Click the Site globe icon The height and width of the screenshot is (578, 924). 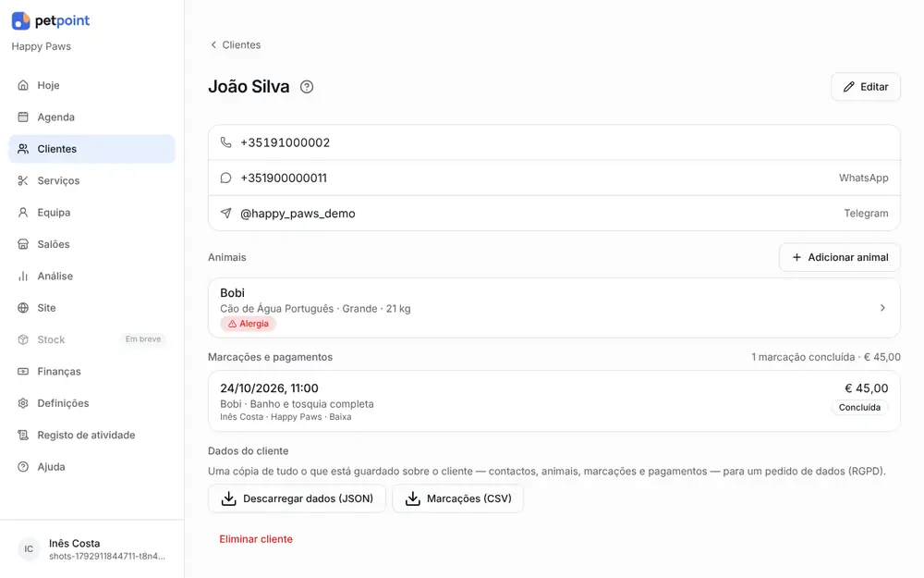(x=23, y=308)
